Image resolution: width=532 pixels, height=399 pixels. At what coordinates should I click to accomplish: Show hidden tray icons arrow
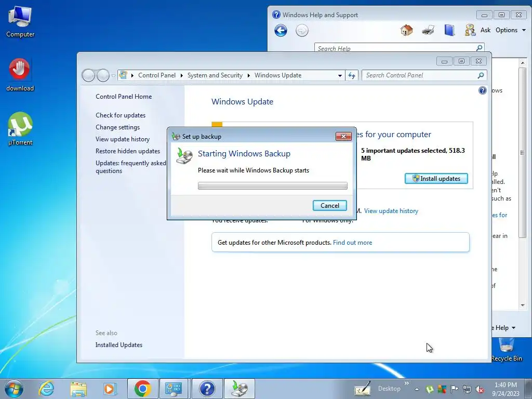tap(417, 389)
